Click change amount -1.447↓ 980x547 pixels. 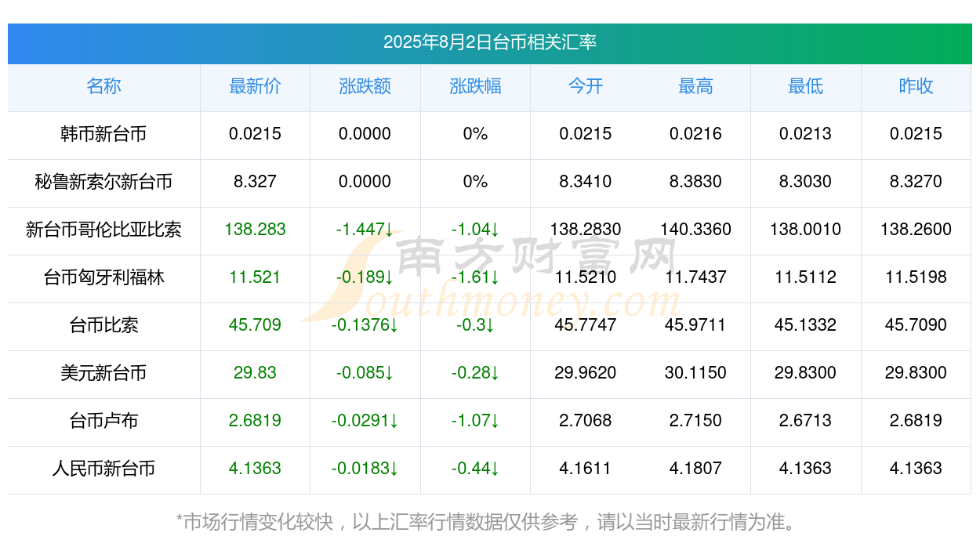[x=365, y=230]
